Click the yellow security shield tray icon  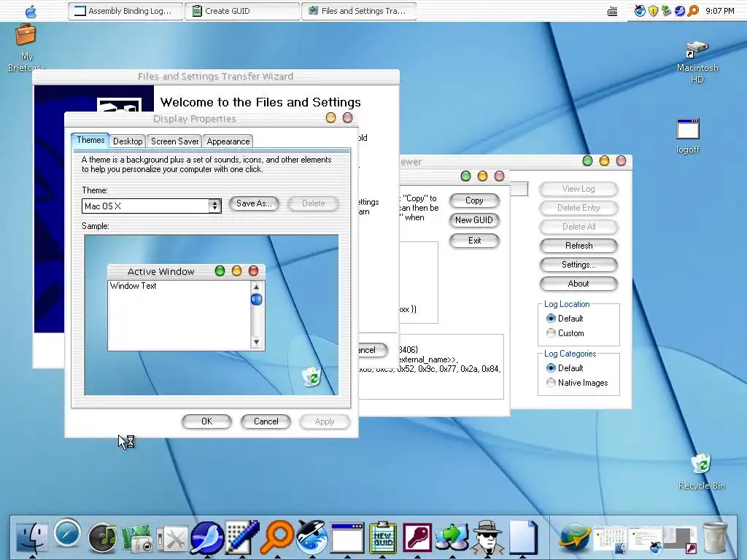tap(653, 11)
